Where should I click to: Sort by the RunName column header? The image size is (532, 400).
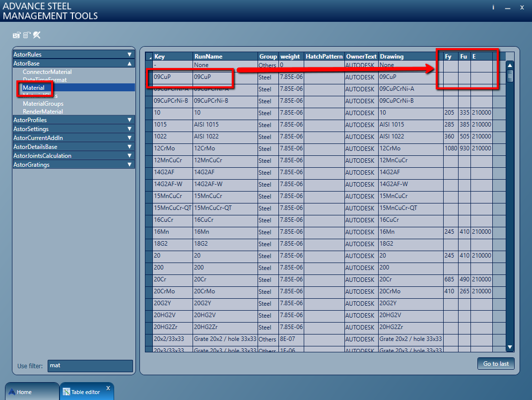click(x=225, y=56)
